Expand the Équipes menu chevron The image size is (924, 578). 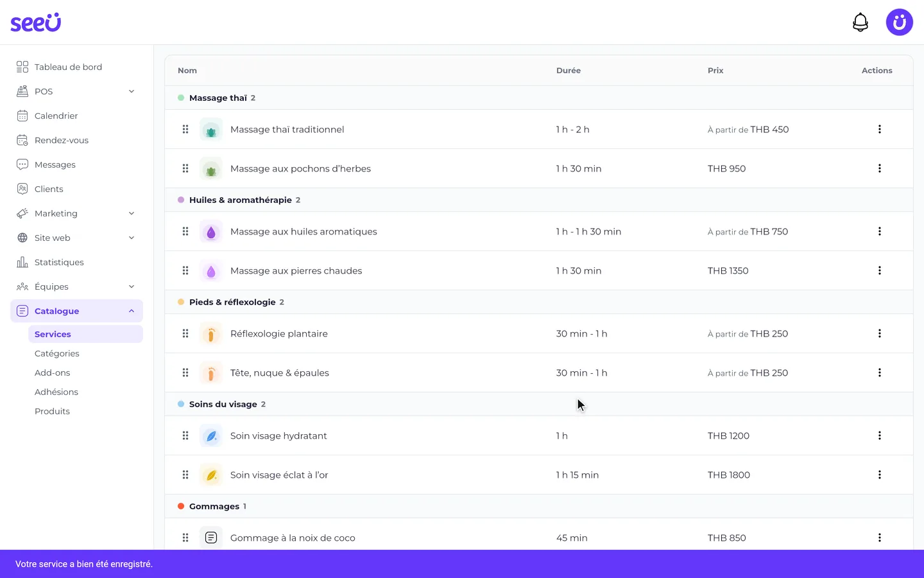tap(132, 286)
